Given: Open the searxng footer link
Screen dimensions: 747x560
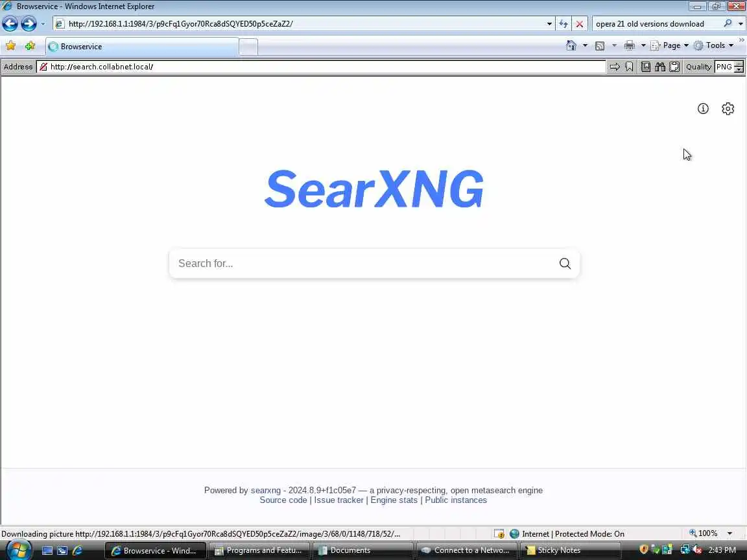Looking at the screenshot, I should [x=265, y=490].
